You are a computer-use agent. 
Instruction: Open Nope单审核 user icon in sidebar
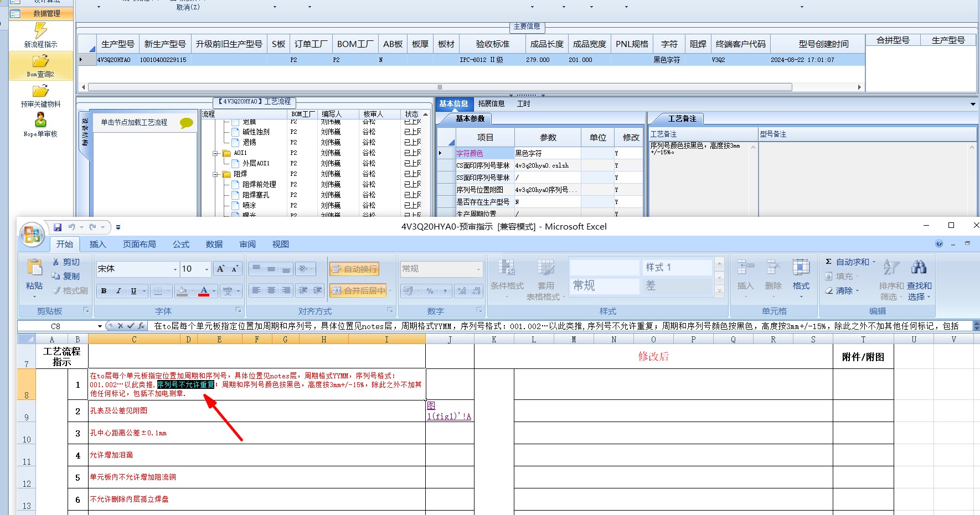pos(41,120)
